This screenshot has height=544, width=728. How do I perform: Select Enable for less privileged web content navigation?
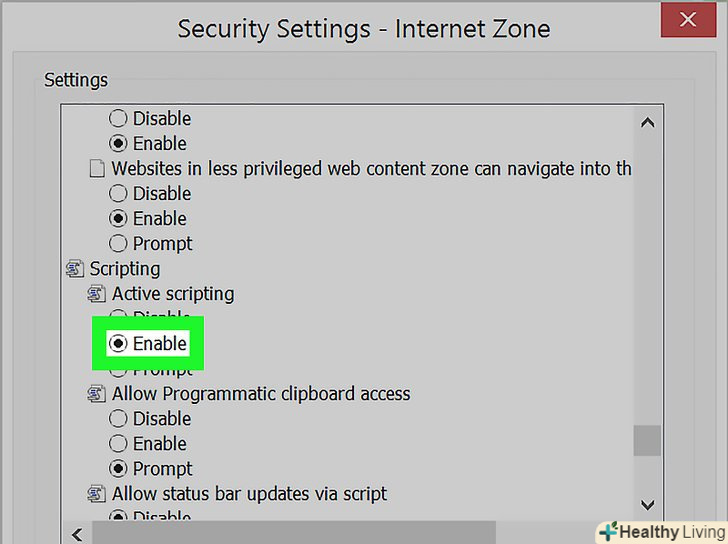point(118,219)
